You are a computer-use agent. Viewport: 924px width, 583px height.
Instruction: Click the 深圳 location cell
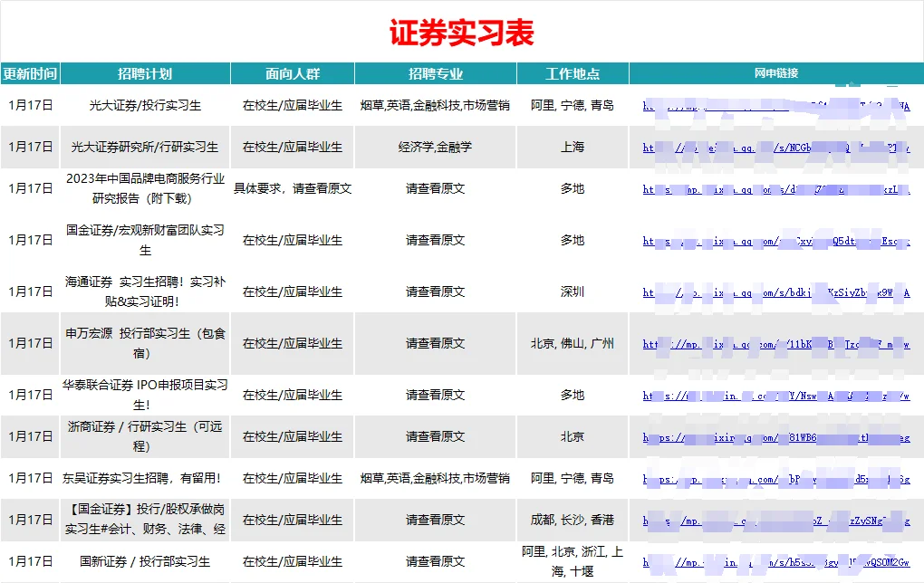click(573, 291)
